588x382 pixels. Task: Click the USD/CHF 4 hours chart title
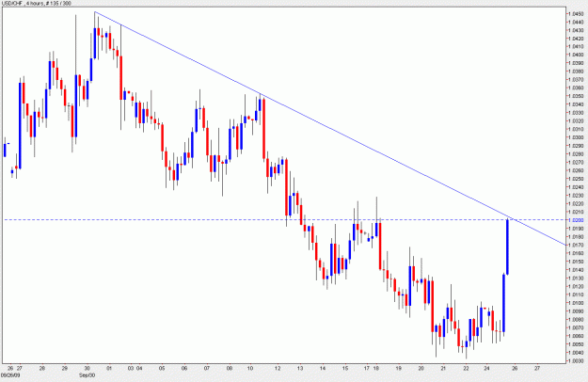pos(37,4)
